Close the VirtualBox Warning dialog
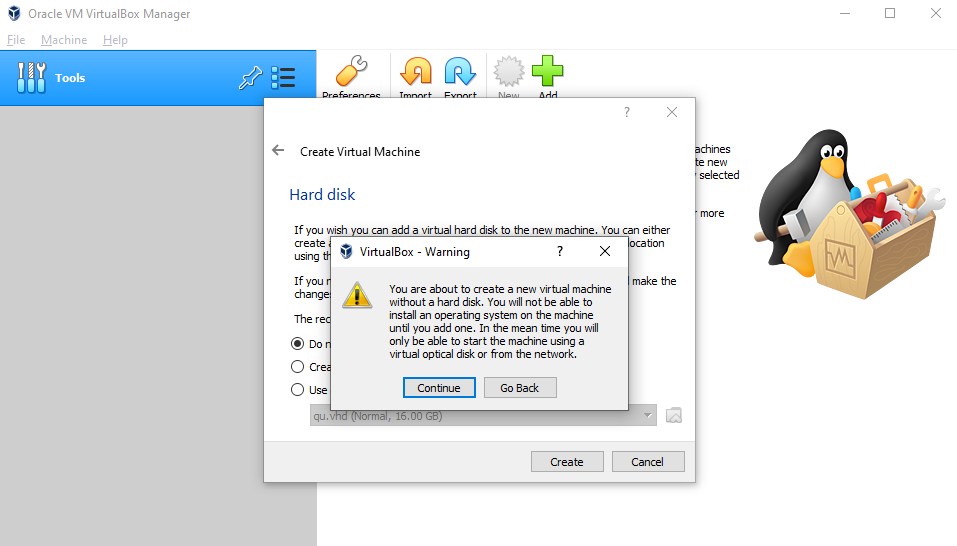 tap(605, 251)
